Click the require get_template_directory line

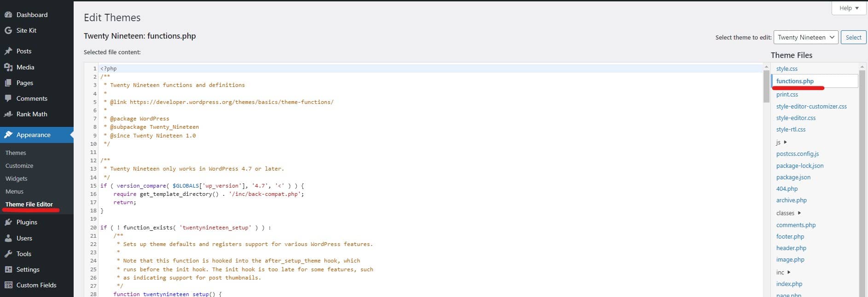[x=208, y=194]
